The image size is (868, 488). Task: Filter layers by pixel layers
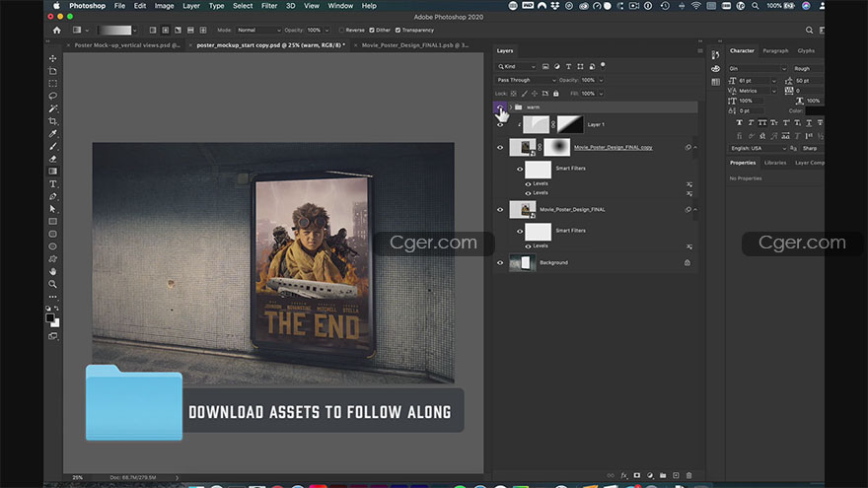click(545, 66)
